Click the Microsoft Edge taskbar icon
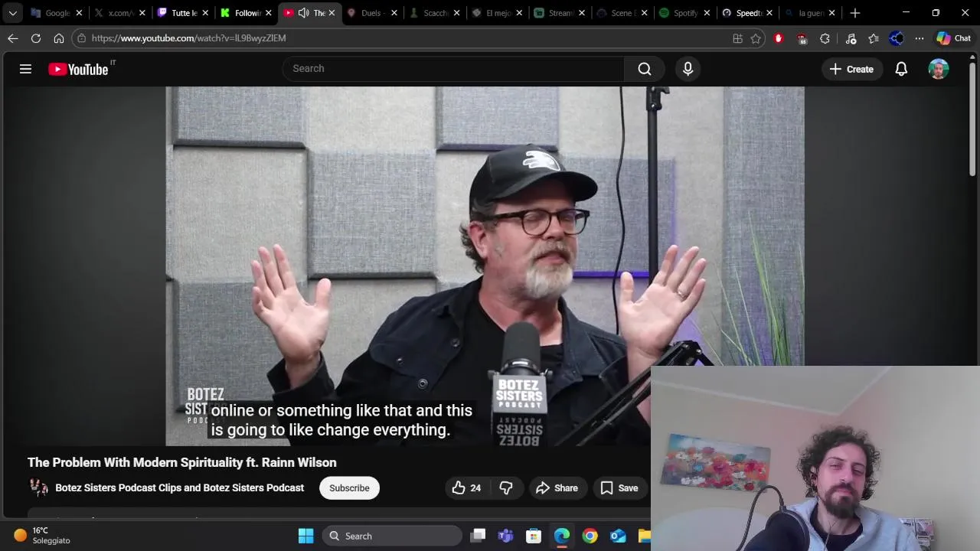This screenshot has width=980, height=551. click(562, 536)
